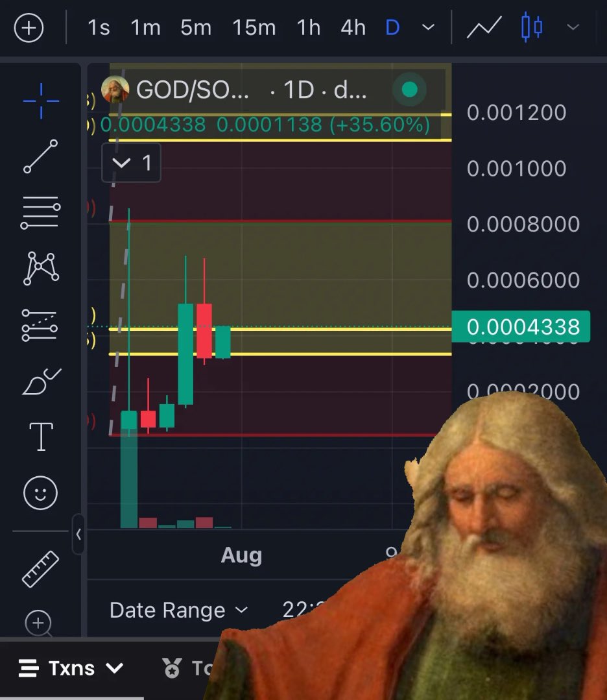This screenshot has width=607, height=700.
Task: Open the Date Range dropdown
Action: click(x=177, y=609)
